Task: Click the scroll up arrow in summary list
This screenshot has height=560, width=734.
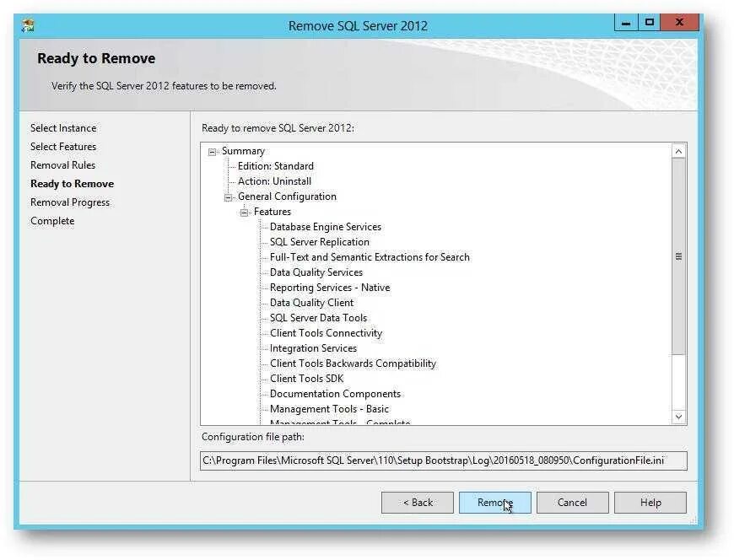Action: tap(679, 151)
